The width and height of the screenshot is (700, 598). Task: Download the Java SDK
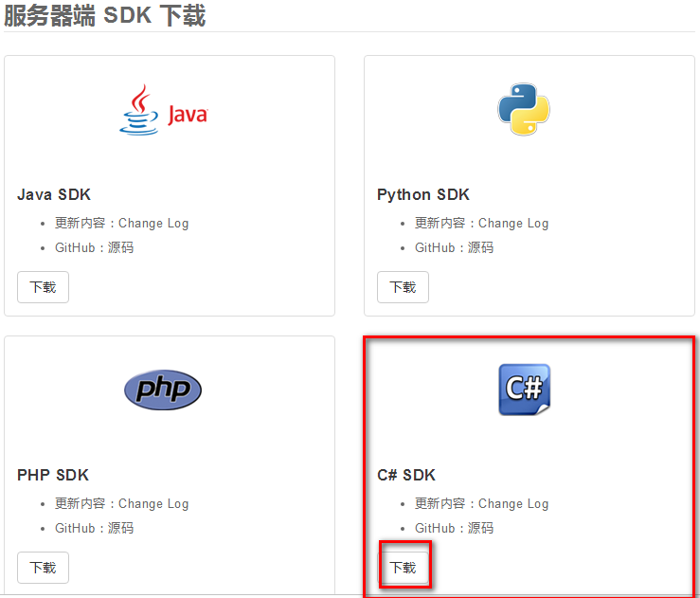point(43,287)
